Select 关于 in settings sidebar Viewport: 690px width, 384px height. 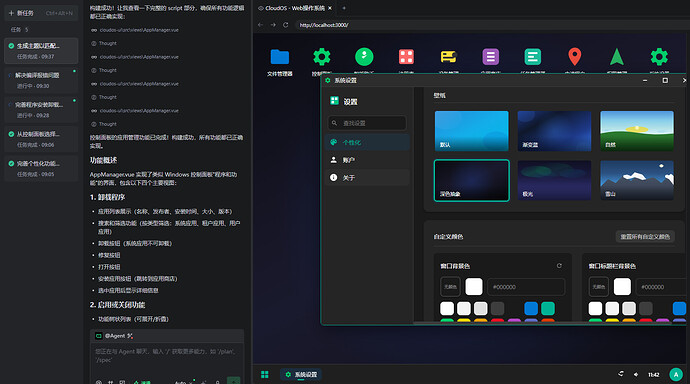[367, 177]
